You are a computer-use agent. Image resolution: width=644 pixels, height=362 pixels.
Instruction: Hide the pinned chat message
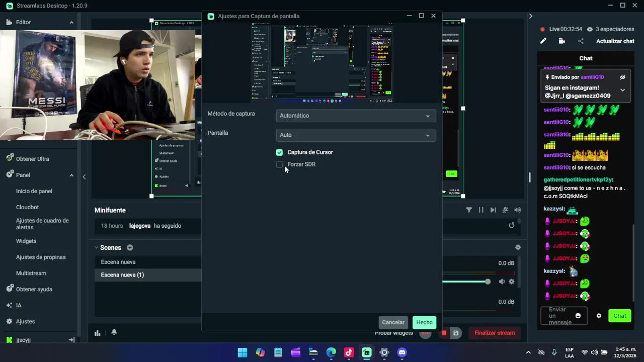point(622,77)
